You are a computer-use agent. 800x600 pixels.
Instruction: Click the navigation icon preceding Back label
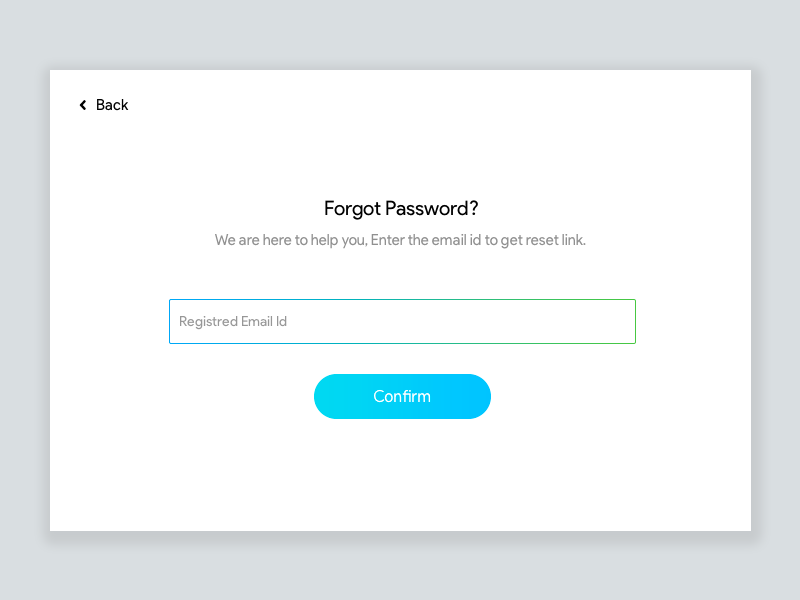click(x=82, y=105)
